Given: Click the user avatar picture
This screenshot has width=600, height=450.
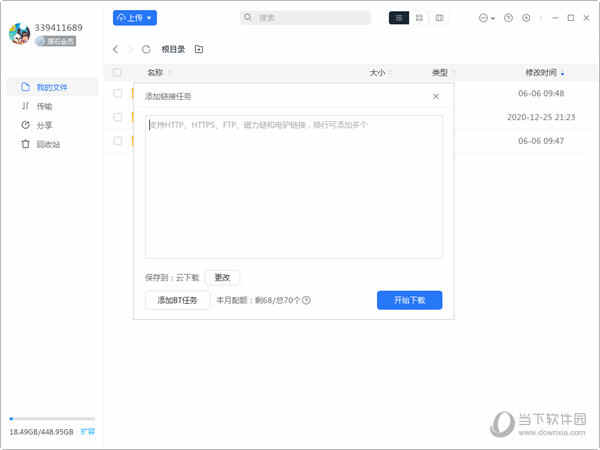Looking at the screenshot, I should tap(19, 34).
